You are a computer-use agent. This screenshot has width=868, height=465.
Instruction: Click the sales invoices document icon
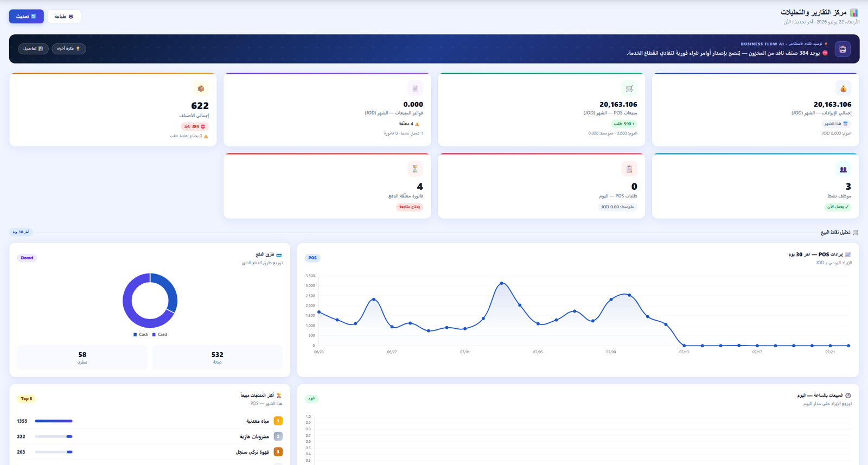(x=415, y=88)
